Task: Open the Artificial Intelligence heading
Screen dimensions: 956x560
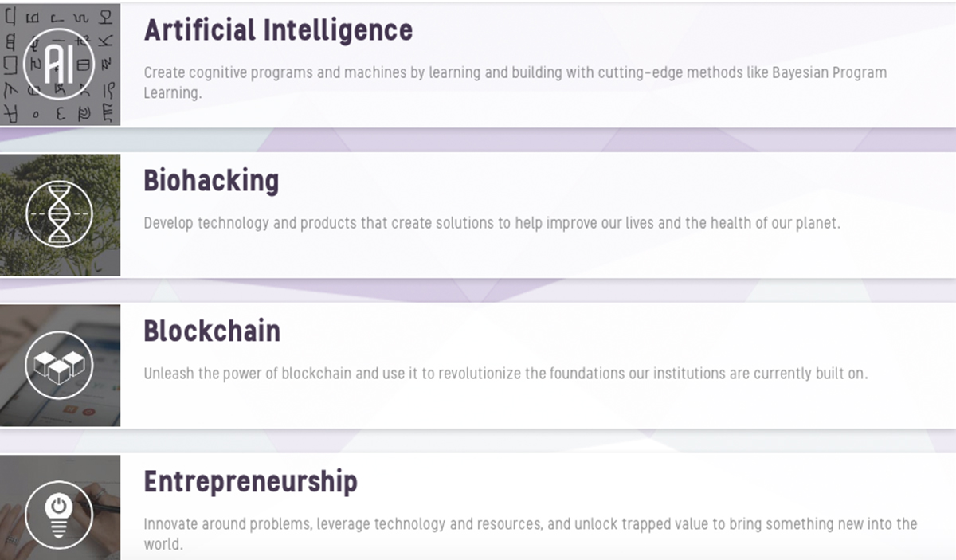Action: 278,30
